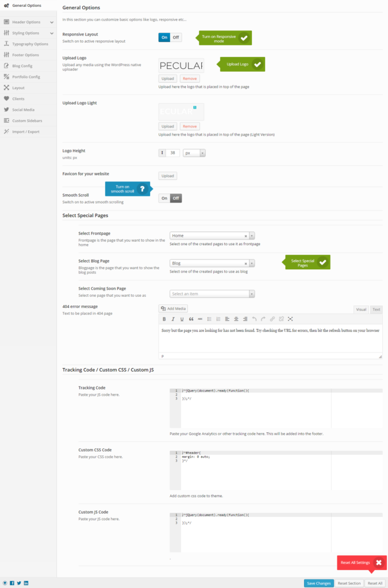Switch Smooth Scroll to Off
Image resolution: width=388 pixels, height=588 pixels.
(176, 198)
